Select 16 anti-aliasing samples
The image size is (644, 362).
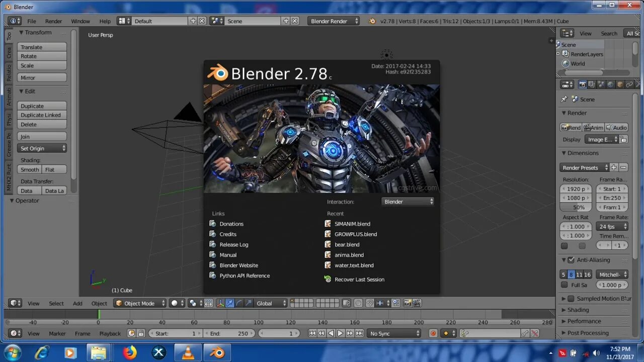click(x=587, y=275)
